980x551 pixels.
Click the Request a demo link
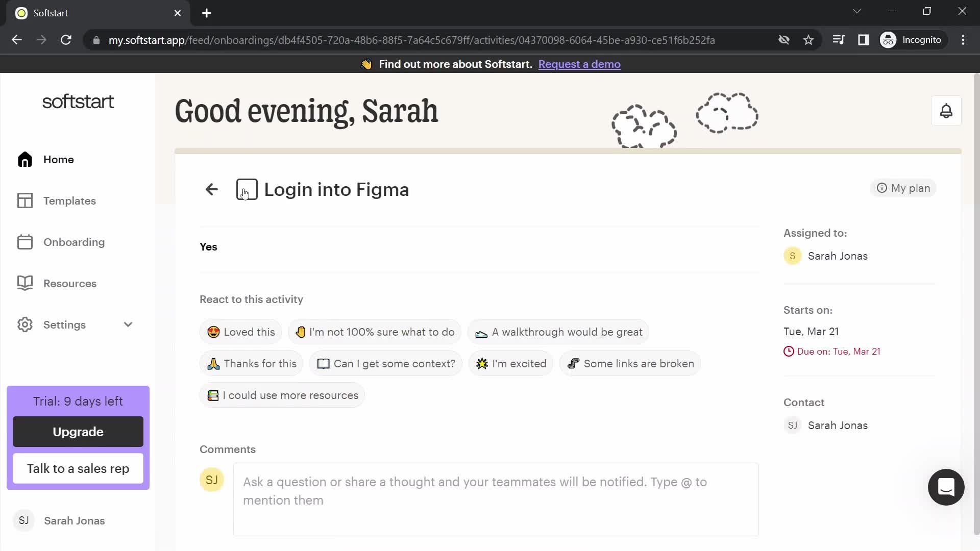pos(579,64)
